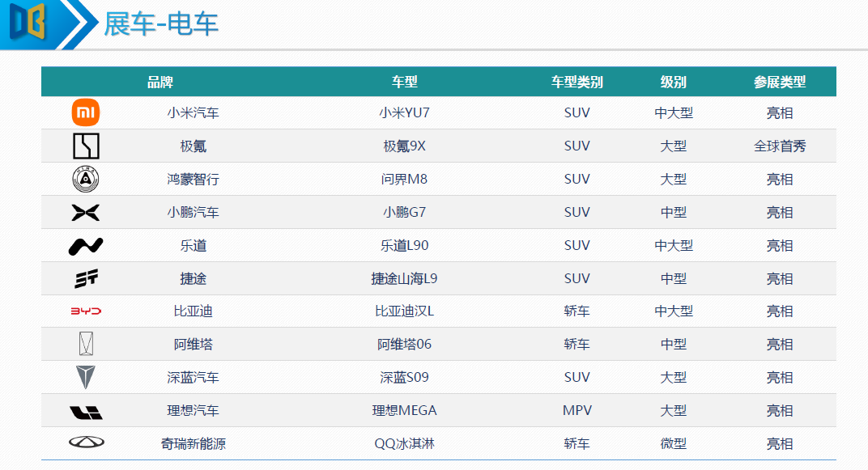The image size is (868, 470).
Task: Click the 轿车 cell in 阿维塔 row
Action: pos(577,345)
